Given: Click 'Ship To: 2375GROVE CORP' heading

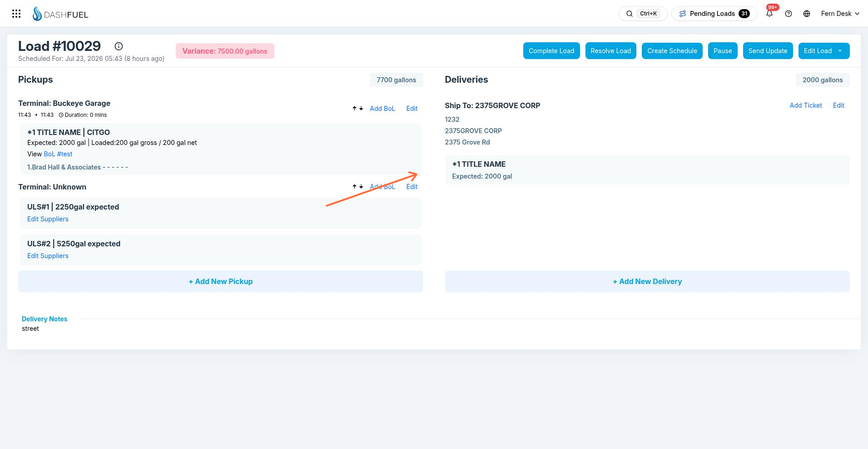Looking at the screenshot, I should tap(492, 105).
